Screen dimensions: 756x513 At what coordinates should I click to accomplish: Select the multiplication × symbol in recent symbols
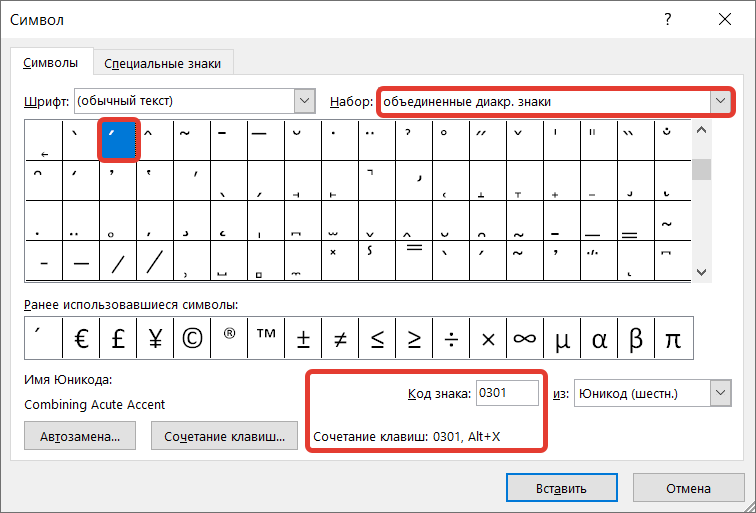click(x=488, y=338)
